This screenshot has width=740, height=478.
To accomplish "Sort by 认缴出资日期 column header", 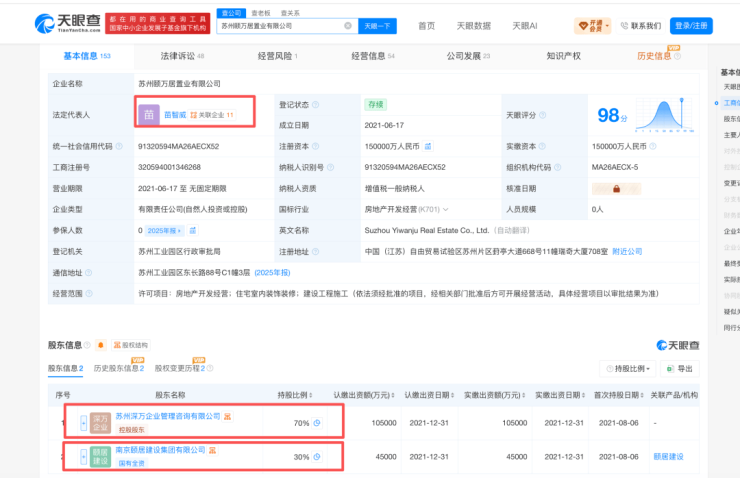I will pyautogui.click(x=429, y=395).
